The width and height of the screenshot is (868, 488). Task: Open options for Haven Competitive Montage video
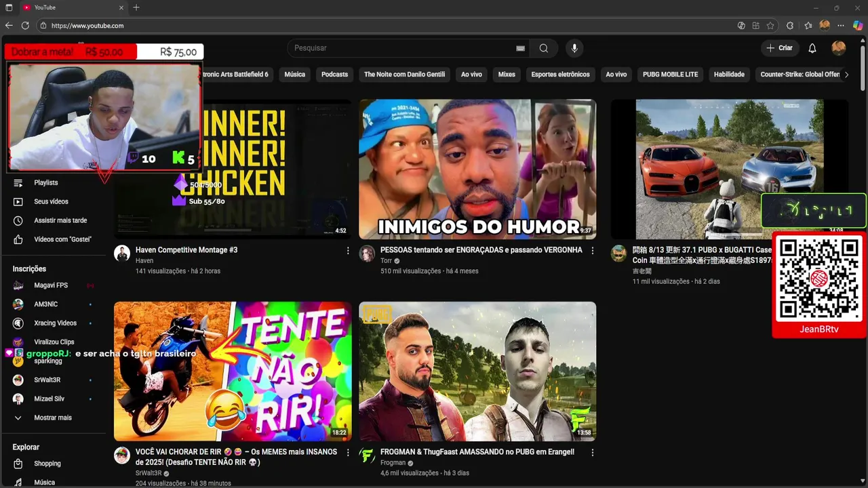click(x=348, y=251)
